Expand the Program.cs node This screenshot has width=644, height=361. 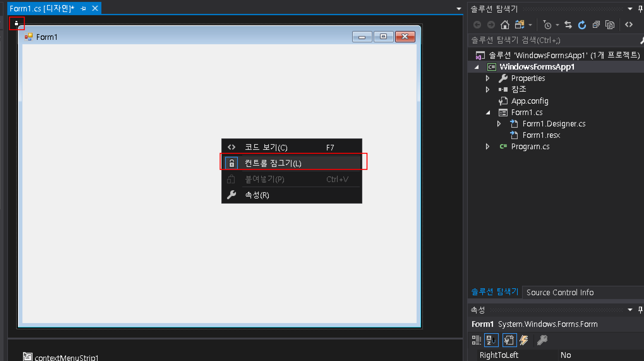coord(487,146)
